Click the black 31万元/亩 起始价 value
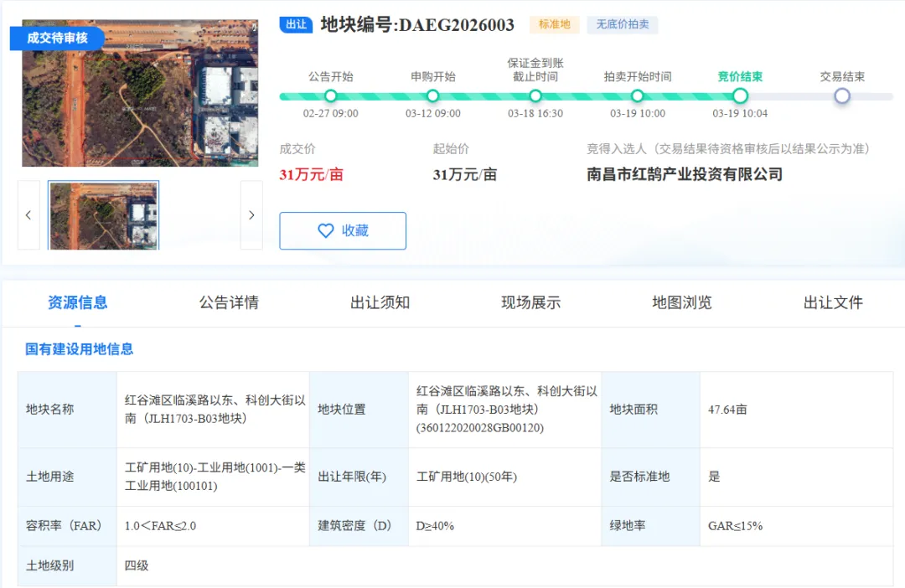Screen dimensions: 905x588 [x=464, y=174]
